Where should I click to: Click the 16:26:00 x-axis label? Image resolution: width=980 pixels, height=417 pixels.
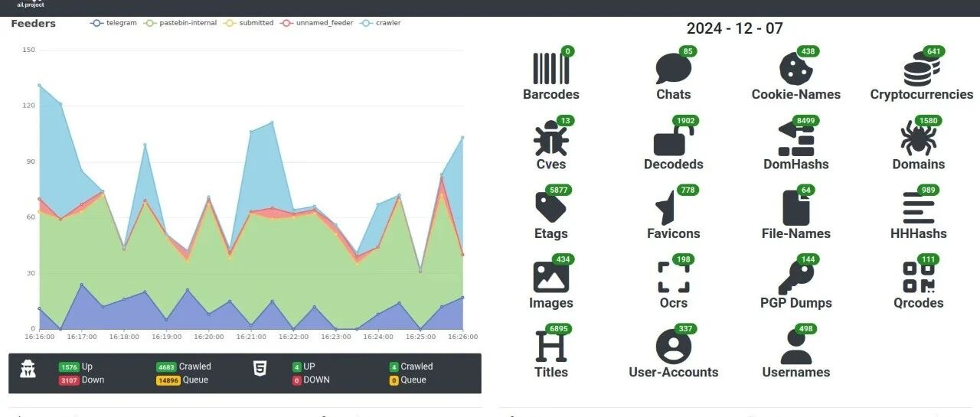pos(462,337)
